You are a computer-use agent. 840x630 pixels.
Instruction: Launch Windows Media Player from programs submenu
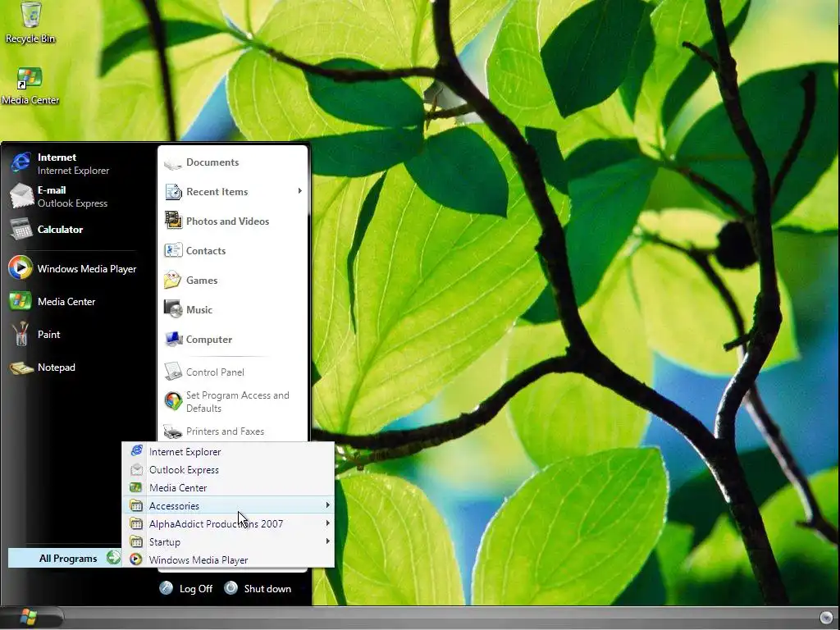tap(228, 559)
